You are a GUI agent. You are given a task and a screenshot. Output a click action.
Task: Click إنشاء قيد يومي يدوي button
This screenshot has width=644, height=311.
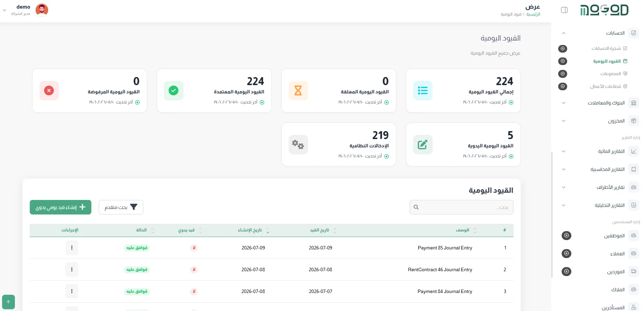[x=61, y=207]
